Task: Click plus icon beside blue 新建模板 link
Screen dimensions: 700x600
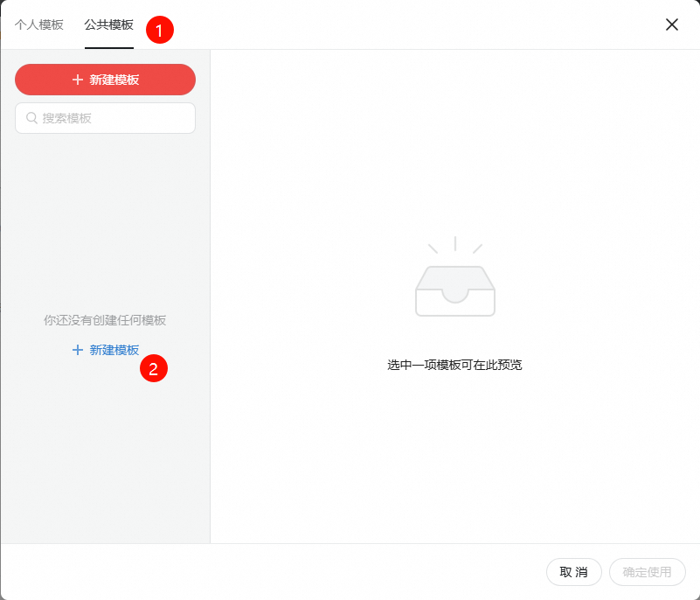Action: click(78, 350)
